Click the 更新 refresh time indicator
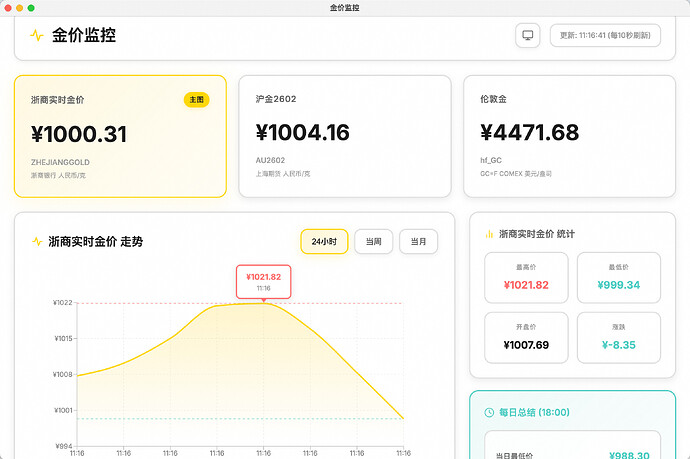 (605, 35)
